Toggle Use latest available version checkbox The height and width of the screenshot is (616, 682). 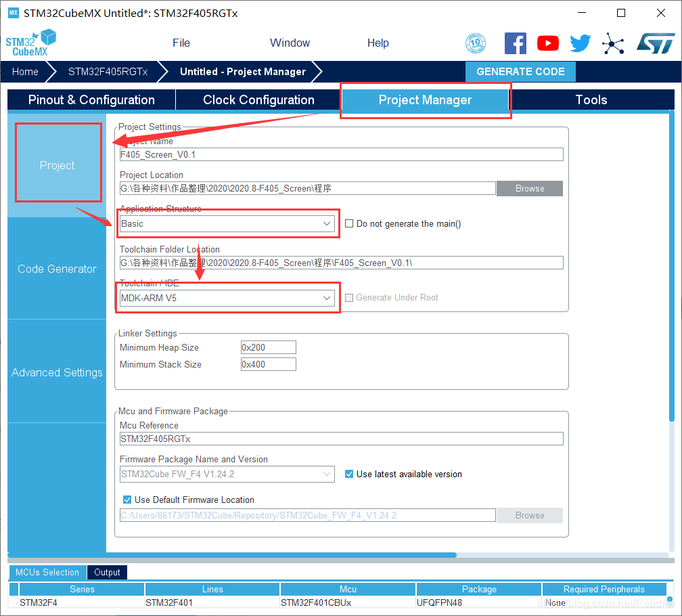coord(349,474)
